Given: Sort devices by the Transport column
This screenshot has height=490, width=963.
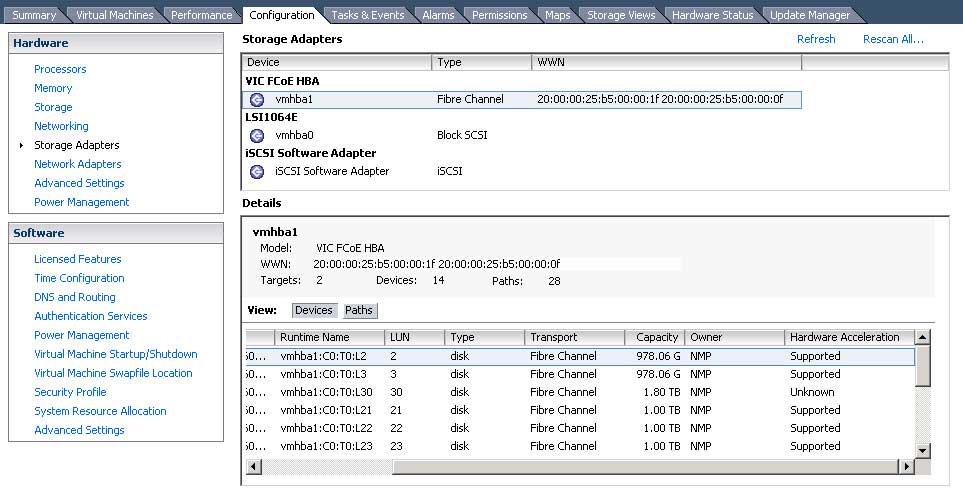Looking at the screenshot, I should [575, 338].
